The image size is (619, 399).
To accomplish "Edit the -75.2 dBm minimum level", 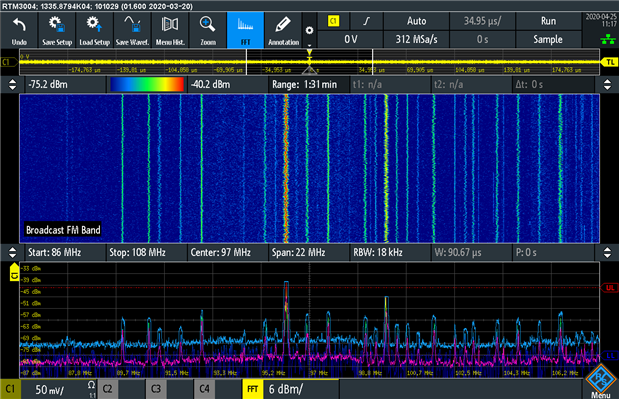I will (66, 84).
